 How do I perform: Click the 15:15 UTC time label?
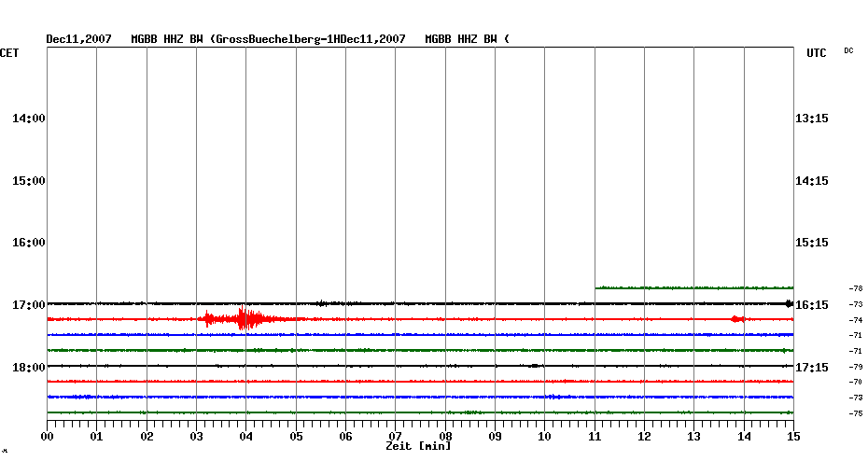[x=812, y=243]
